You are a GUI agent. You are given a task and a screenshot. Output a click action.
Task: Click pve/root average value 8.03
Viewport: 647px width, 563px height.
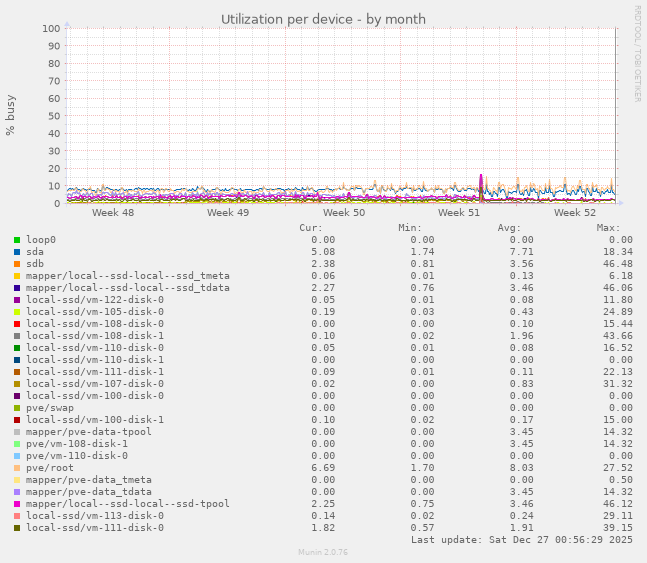click(x=522, y=468)
